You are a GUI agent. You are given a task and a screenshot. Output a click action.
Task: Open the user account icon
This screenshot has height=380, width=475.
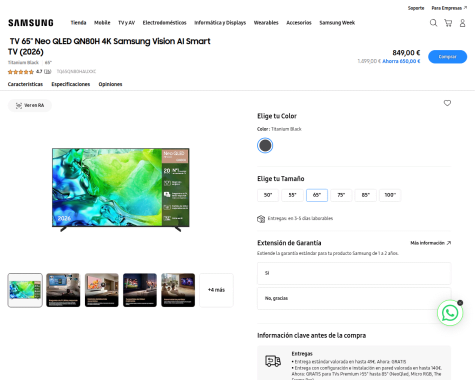[462, 23]
